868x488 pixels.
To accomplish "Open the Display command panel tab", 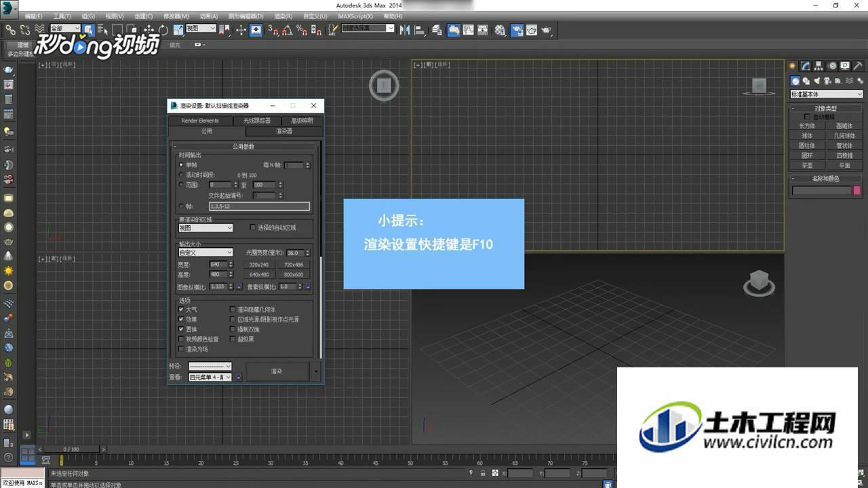I will point(845,66).
